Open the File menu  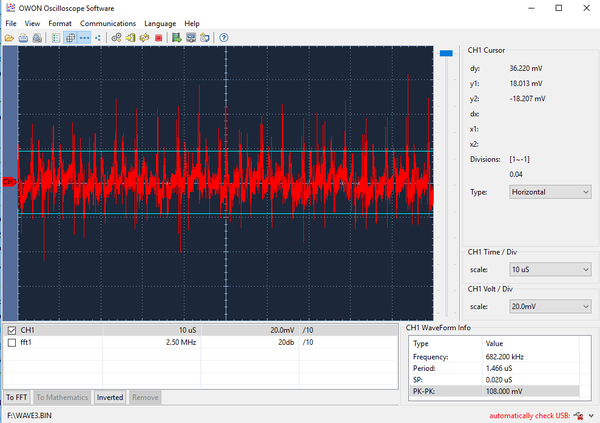11,23
